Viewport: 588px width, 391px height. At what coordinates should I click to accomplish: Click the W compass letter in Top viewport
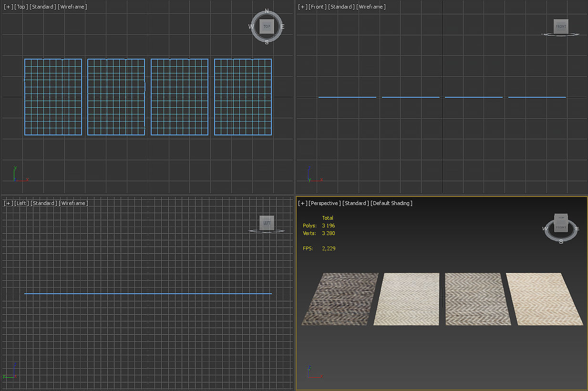251,27
